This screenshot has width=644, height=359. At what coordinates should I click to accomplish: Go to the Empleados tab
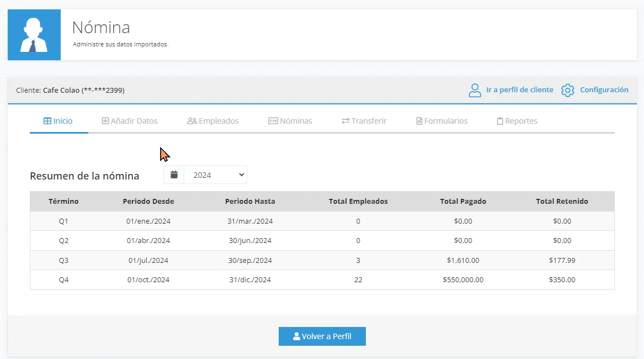pyautogui.click(x=213, y=121)
